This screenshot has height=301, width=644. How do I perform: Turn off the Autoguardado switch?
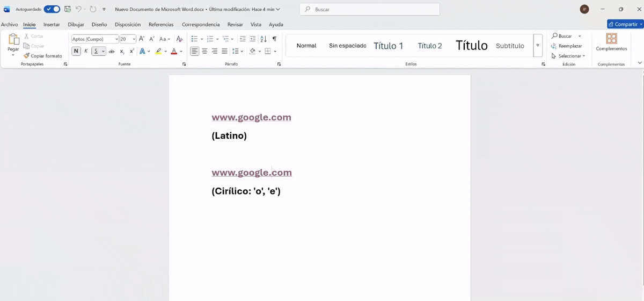(52, 9)
